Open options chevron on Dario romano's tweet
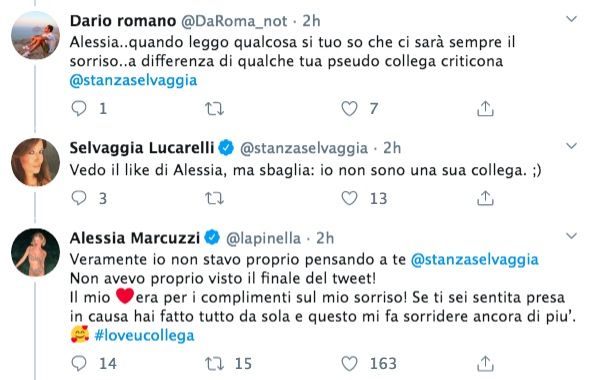 (571, 19)
